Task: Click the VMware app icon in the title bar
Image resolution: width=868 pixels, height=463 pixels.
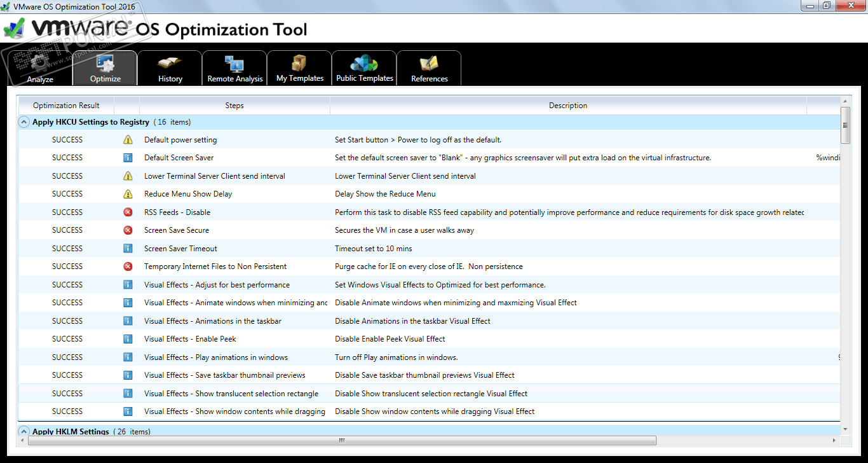Action: coord(6,6)
